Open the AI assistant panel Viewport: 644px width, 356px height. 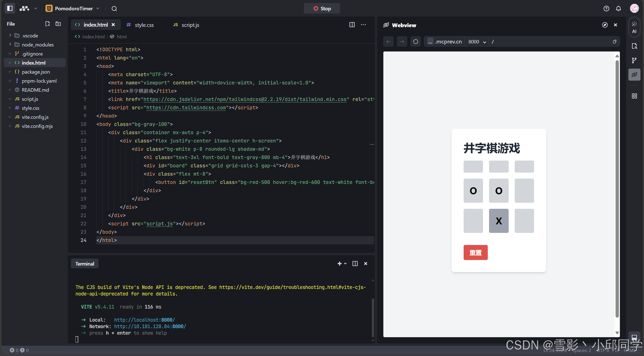(634, 27)
